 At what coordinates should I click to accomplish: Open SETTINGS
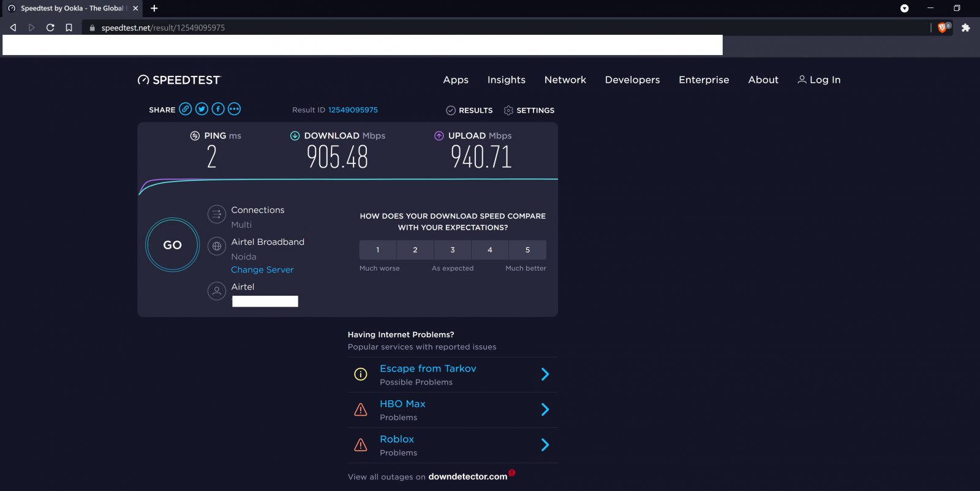tap(529, 110)
